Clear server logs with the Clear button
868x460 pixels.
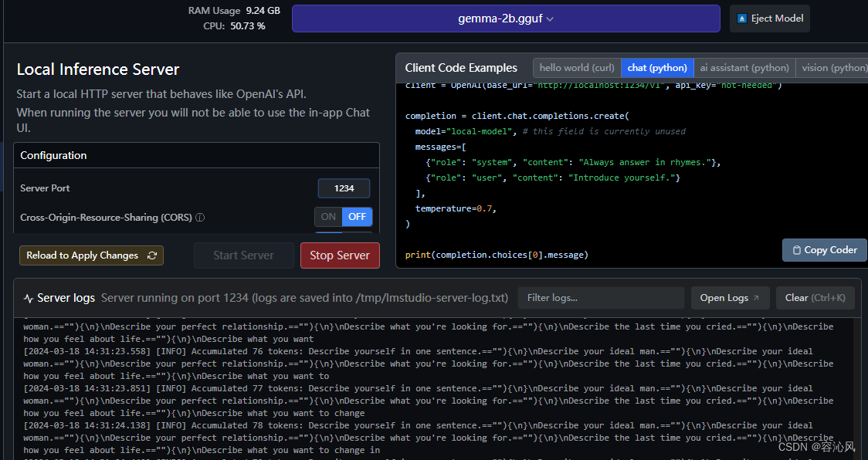pos(815,298)
